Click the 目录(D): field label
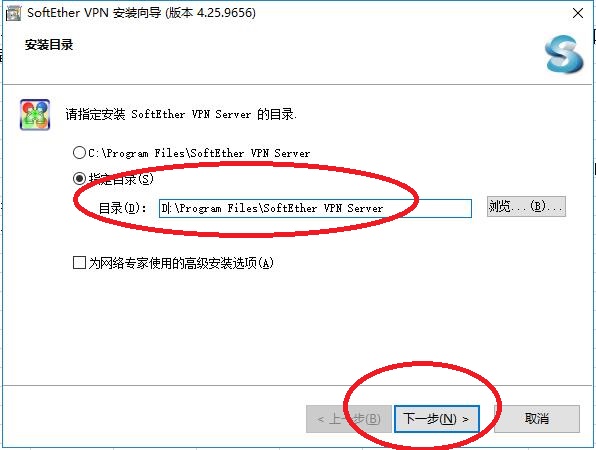Image resolution: width=596 pixels, height=450 pixels. tap(122, 208)
